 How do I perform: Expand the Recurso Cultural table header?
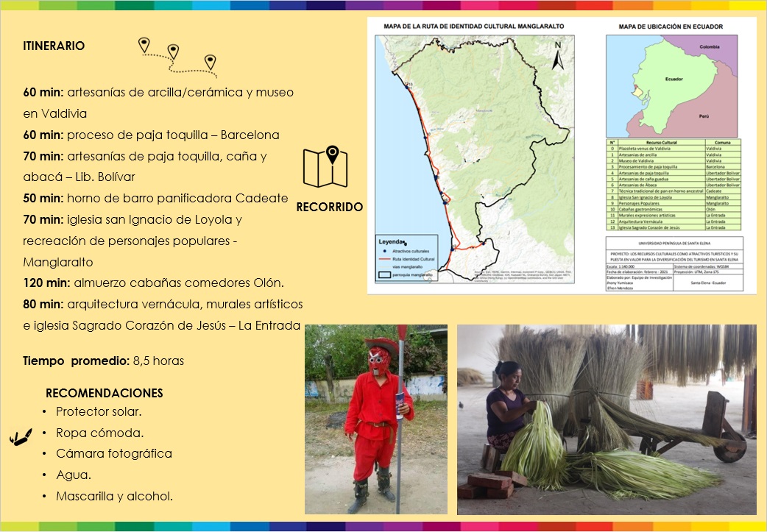click(661, 142)
